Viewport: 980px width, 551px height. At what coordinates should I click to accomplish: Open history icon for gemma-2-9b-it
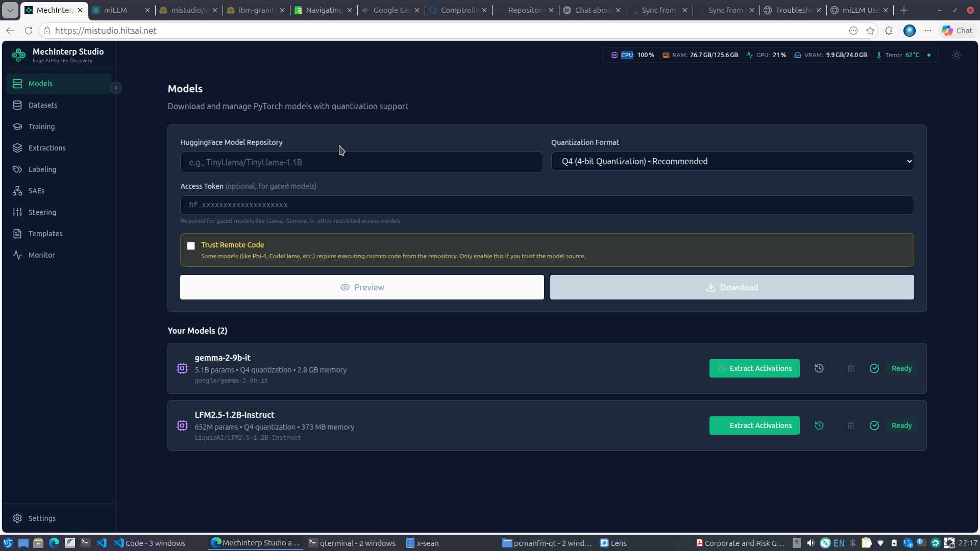point(819,368)
